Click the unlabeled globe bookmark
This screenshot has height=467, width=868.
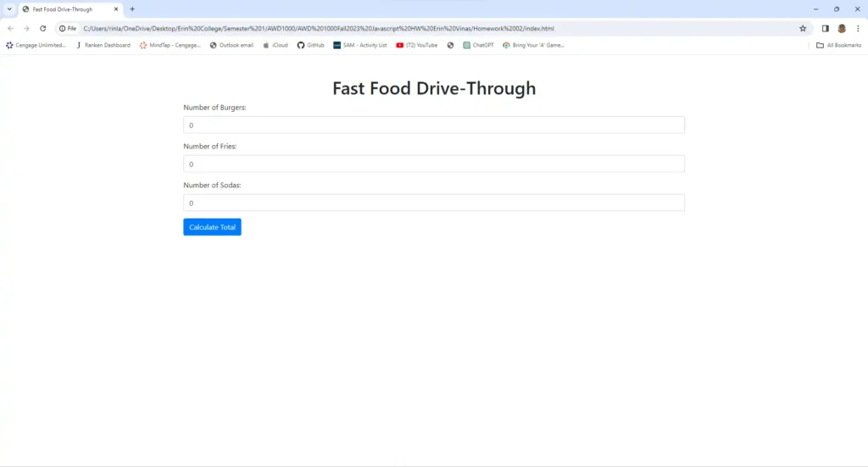(451, 46)
